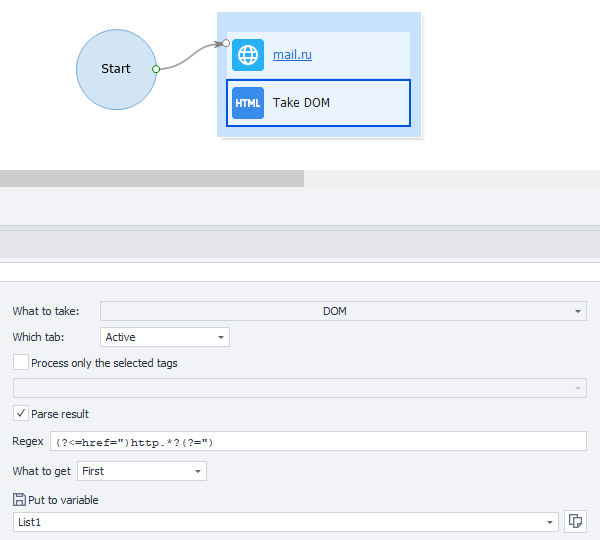The height and width of the screenshot is (540, 600).
Task: Click the HTML icon on Take DOM
Action: 248,103
